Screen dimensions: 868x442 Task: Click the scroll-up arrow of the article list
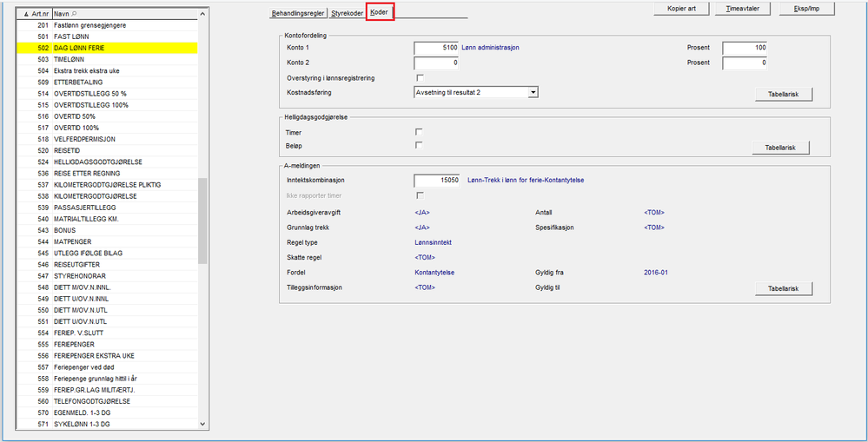point(202,15)
